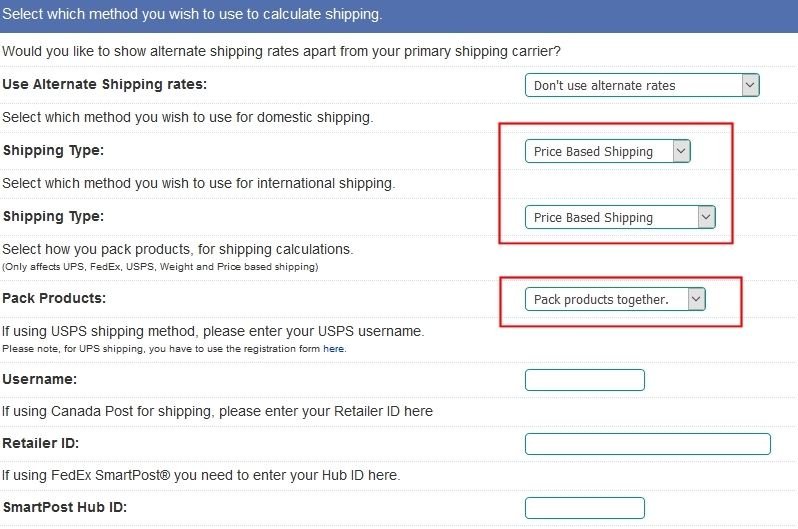Open the UPS registration form "here" link
Viewport: 798px width, 529px height.
click(x=333, y=349)
